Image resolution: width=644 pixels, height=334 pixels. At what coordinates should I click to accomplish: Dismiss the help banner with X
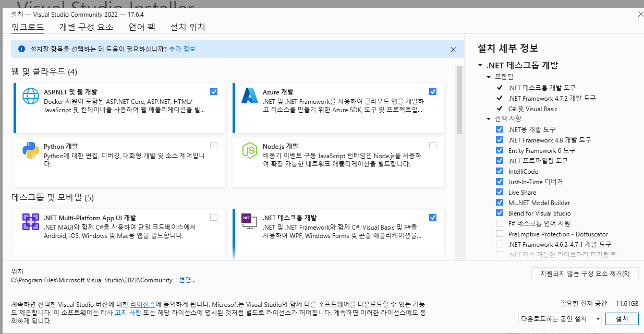click(x=453, y=49)
